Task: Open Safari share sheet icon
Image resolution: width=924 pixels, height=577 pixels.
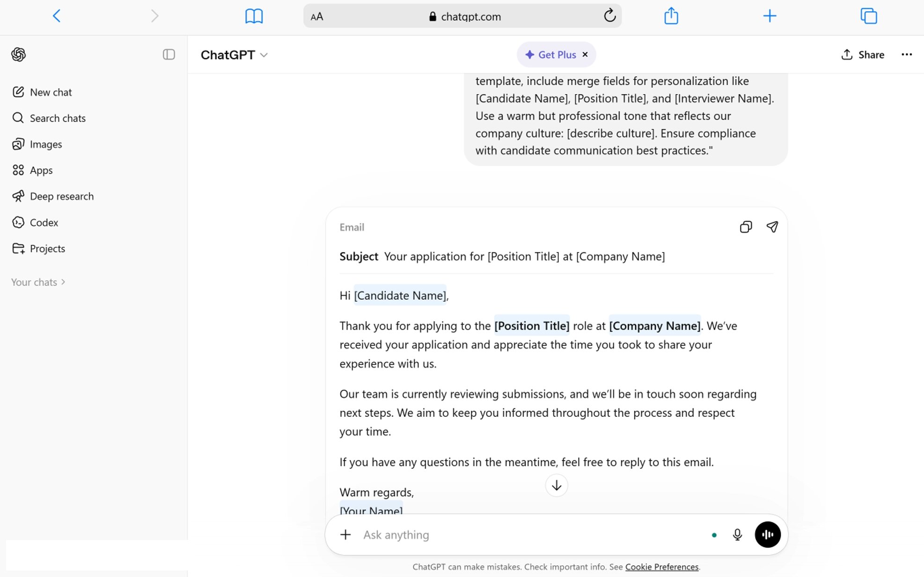Action: 671,15
